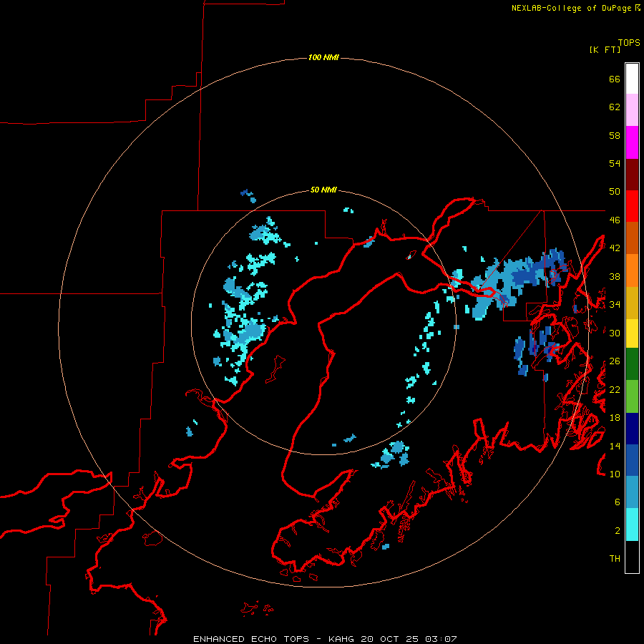The image size is (644, 644).
Task: Click the 38 legend value
Action: click(615, 276)
